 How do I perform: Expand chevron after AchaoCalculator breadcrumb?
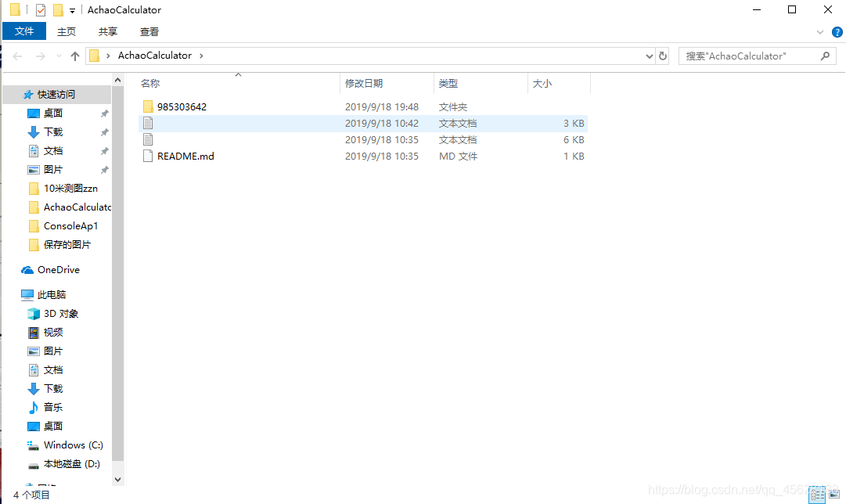[x=201, y=56]
